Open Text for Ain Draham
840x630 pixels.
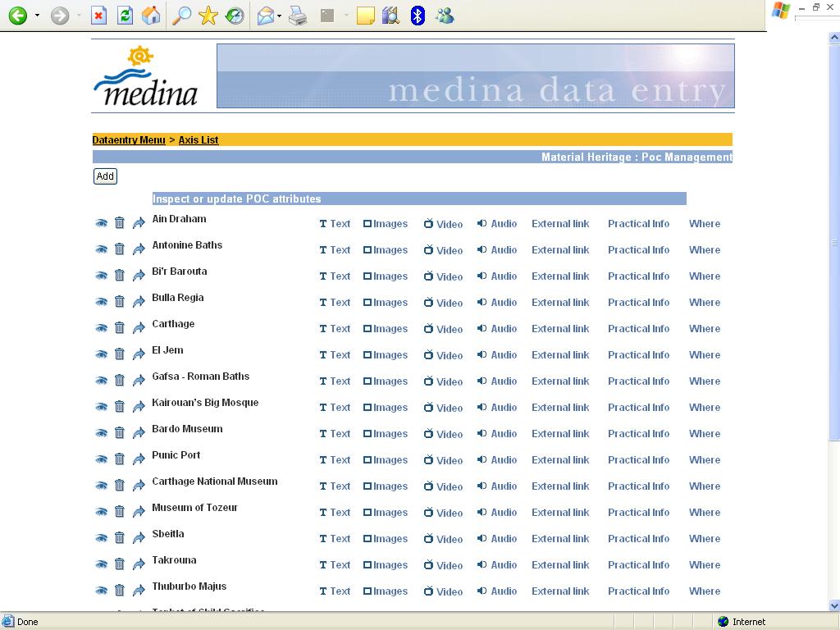(x=335, y=224)
